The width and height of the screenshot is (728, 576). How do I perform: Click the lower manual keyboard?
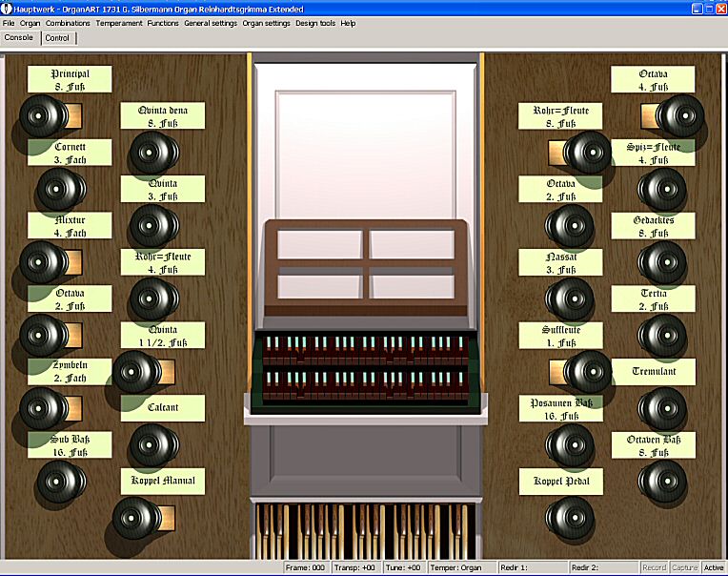[x=365, y=385]
